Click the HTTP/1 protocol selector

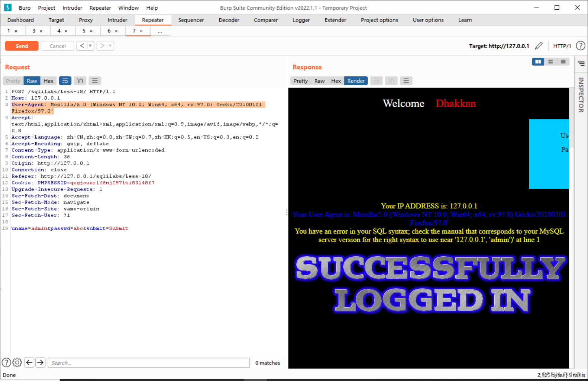562,46
